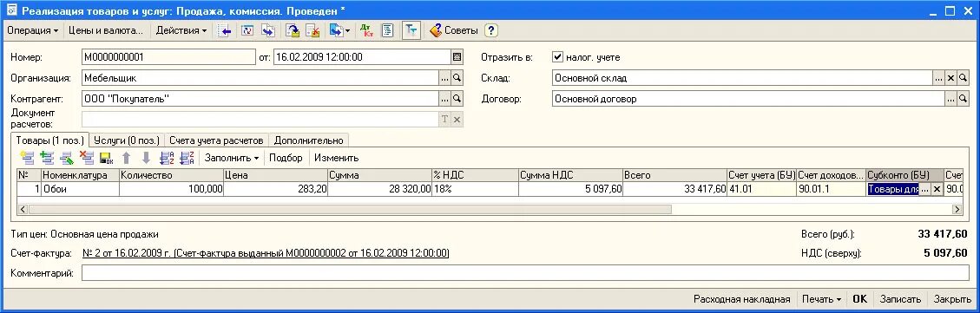Click the Записать button
The height and width of the screenshot is (313, 980).
click(901, 299)
